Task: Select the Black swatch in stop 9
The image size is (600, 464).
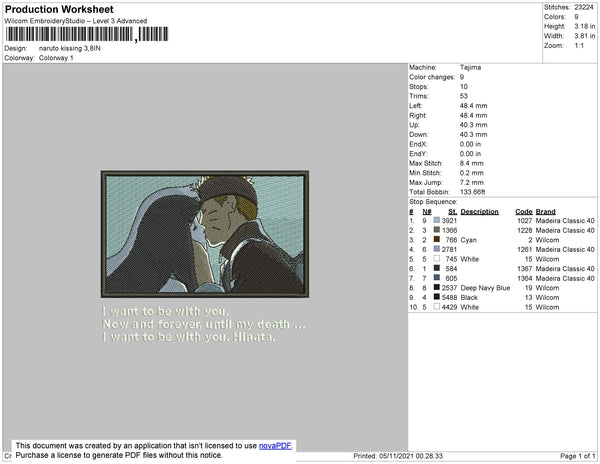Action: point(437,297)
